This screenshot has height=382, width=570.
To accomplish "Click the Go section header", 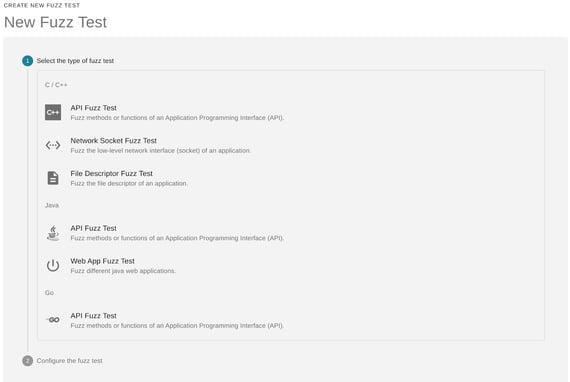I will pyautogui.click(x=49, y=293).
